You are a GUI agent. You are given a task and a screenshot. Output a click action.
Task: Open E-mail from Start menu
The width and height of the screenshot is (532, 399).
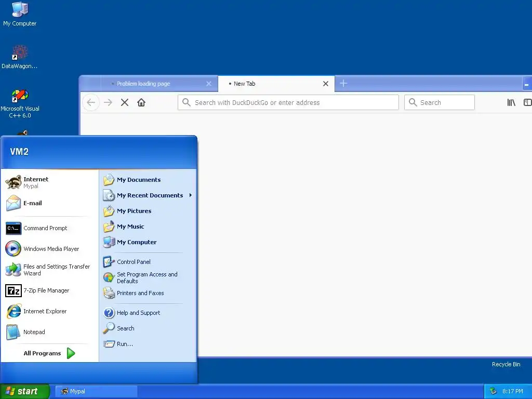[x=49, y=203]
